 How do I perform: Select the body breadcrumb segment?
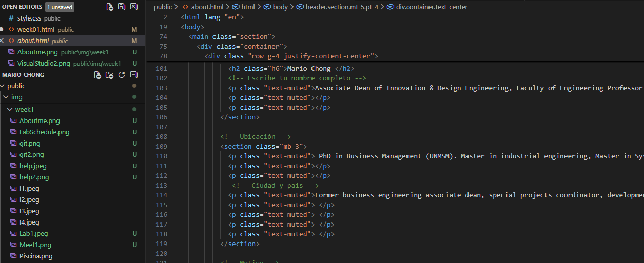tap(280, 7)
